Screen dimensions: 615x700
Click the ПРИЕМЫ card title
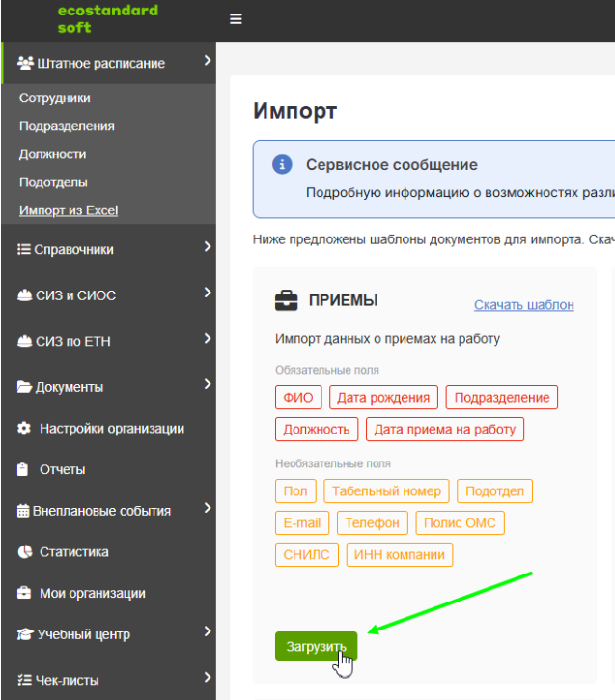coord(343,300)
